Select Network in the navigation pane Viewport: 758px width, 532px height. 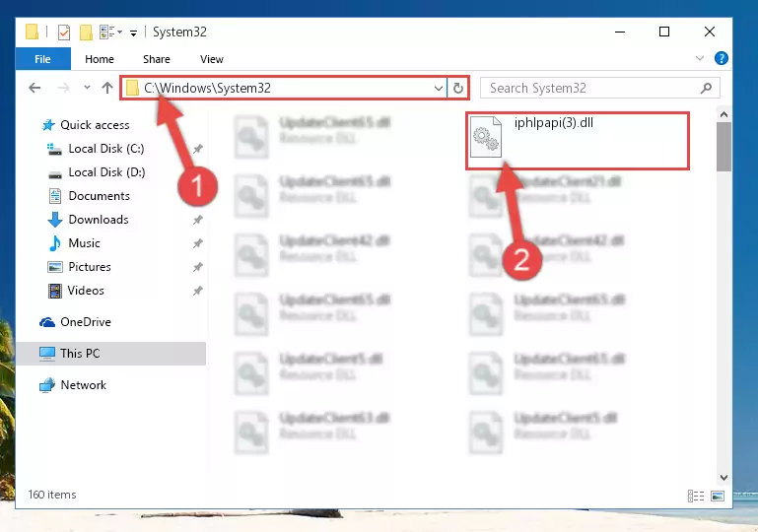tap(83, 385)
